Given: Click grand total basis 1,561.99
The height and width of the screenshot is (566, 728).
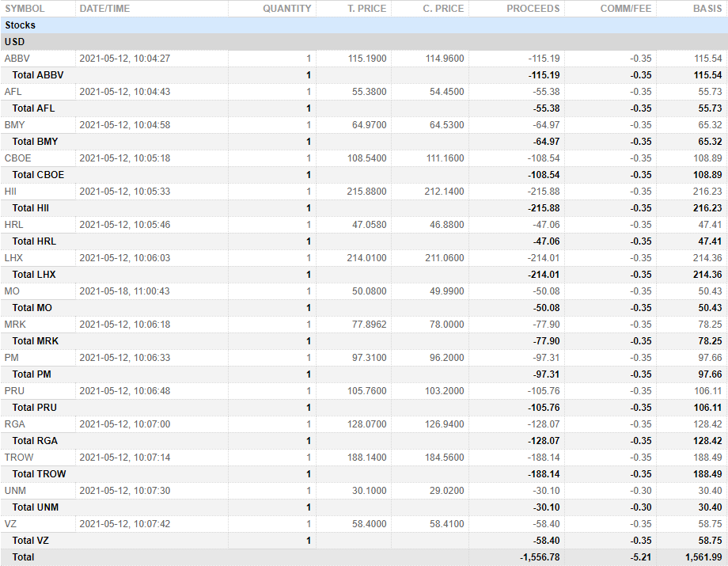Looking at the screenshot, I should 703,557.
